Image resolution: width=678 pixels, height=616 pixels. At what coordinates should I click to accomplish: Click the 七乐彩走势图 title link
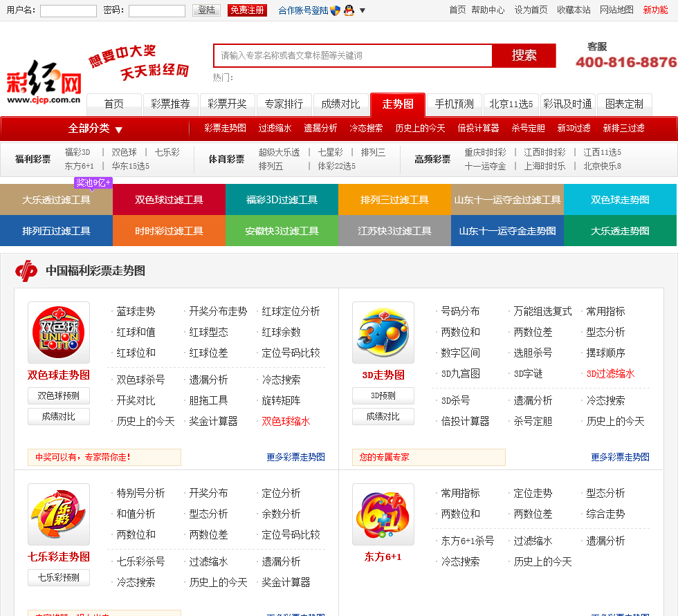[x=59, y=557]
